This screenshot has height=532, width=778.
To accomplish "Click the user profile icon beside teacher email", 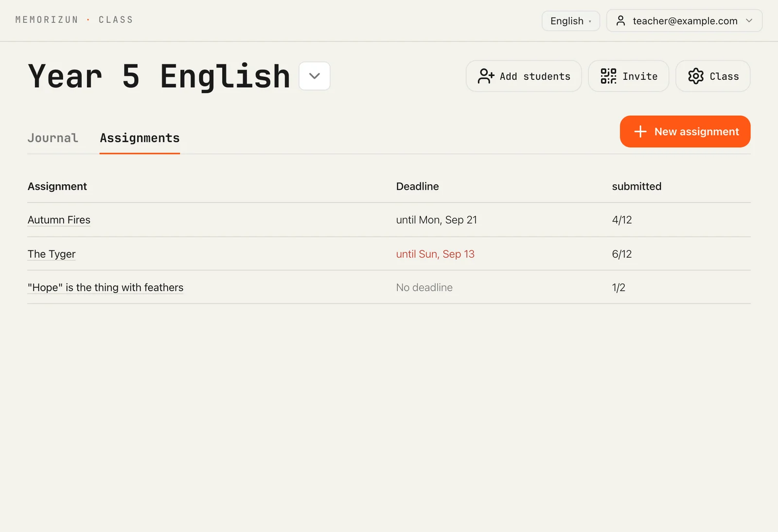I will (620, 21).
